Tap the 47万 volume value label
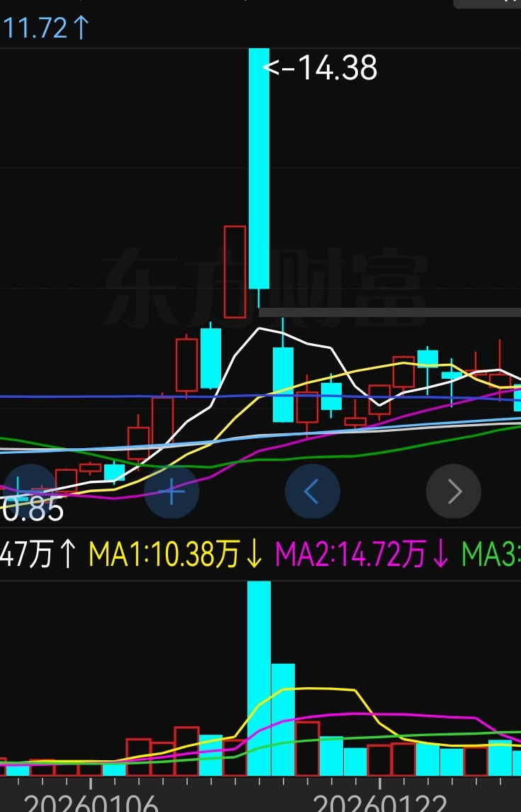 pyautogui.click(x=38, y=554)
